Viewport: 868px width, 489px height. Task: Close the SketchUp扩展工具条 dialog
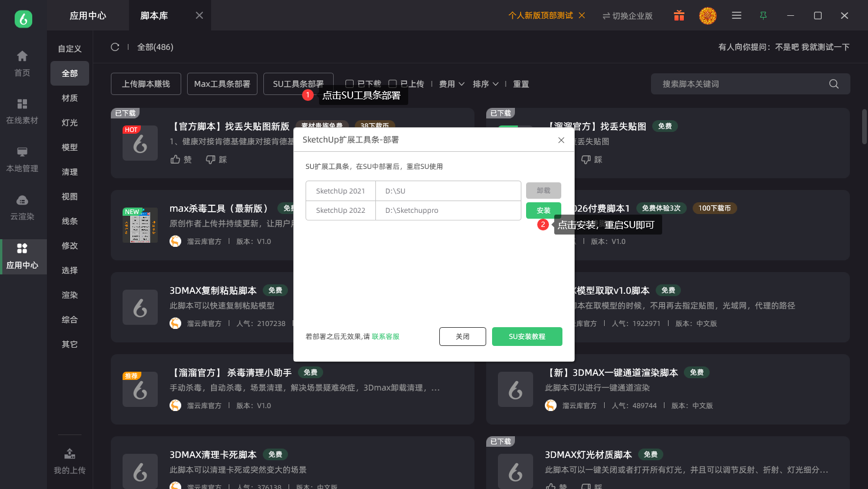[561, 140]
